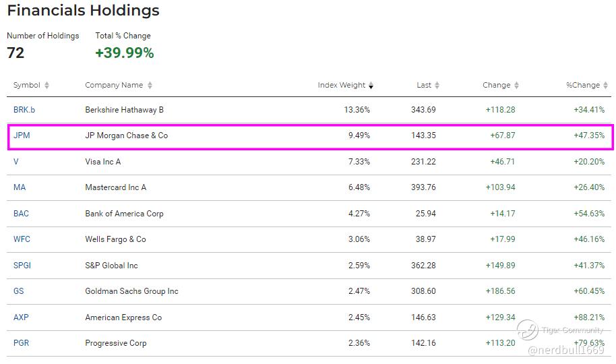616x364 pixels.
Task: Click the WFC symbol link
Action: pos(22,239)
